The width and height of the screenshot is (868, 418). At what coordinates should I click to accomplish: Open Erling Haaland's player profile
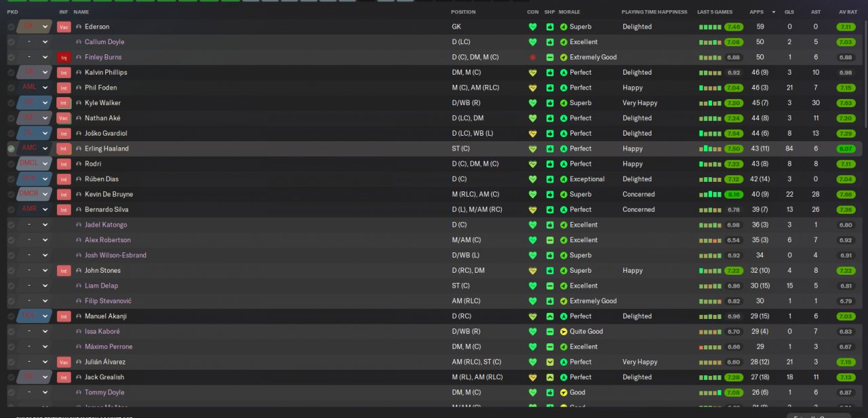(x=106, y=149)
